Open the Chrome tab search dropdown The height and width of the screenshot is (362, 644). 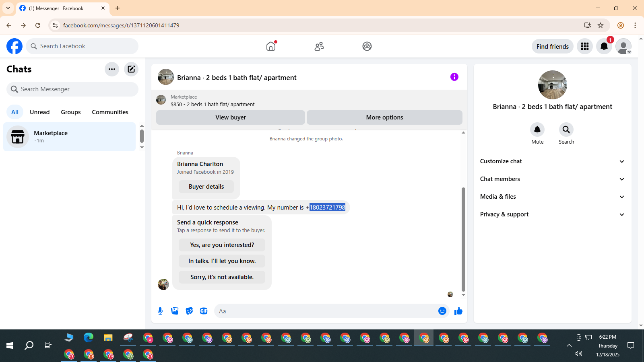coord(8,8)
